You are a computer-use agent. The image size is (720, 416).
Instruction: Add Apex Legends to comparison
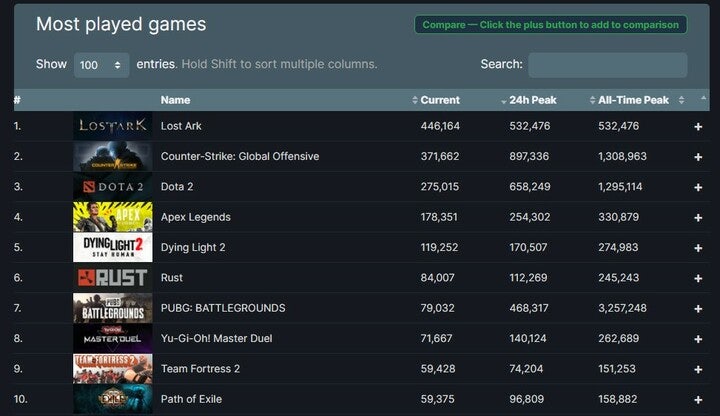click(698, 217)
